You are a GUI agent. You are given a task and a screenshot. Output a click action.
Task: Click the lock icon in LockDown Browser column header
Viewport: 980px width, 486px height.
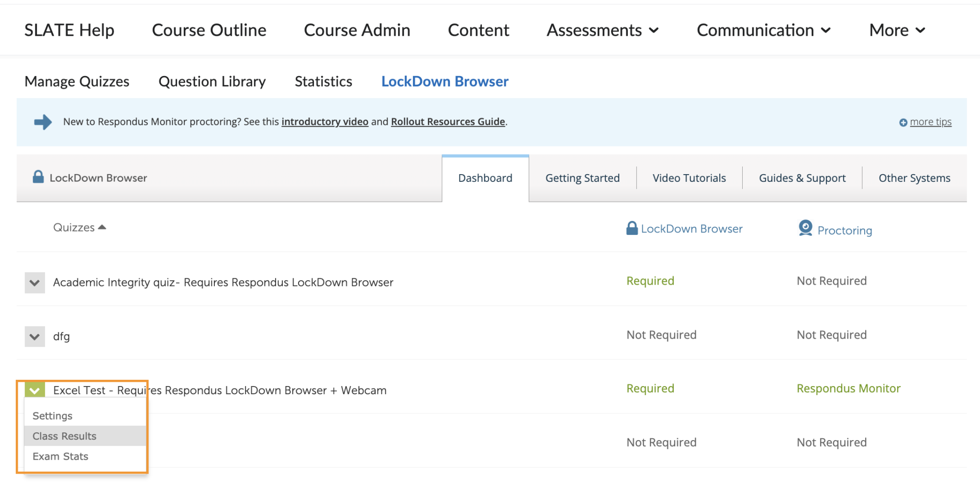click(x=632, y=228)
